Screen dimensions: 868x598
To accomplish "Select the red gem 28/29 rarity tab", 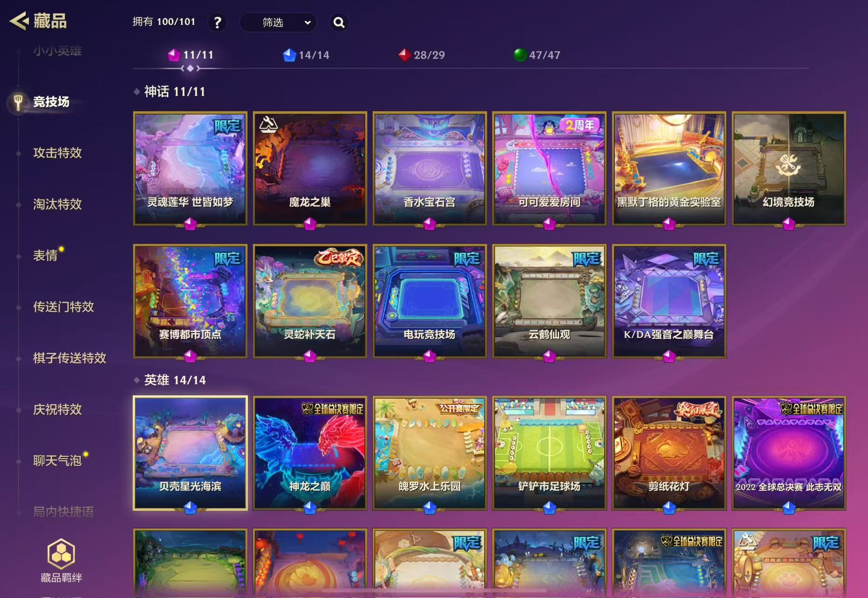I will click(421, 55).
